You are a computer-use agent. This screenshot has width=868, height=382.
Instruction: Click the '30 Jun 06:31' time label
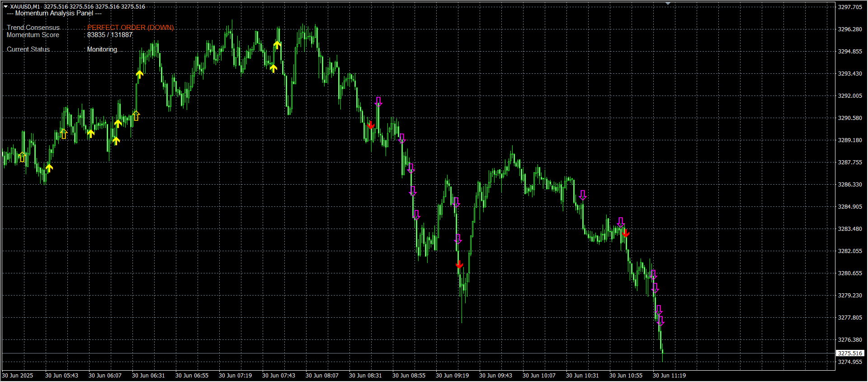click(x=148, y=376)
